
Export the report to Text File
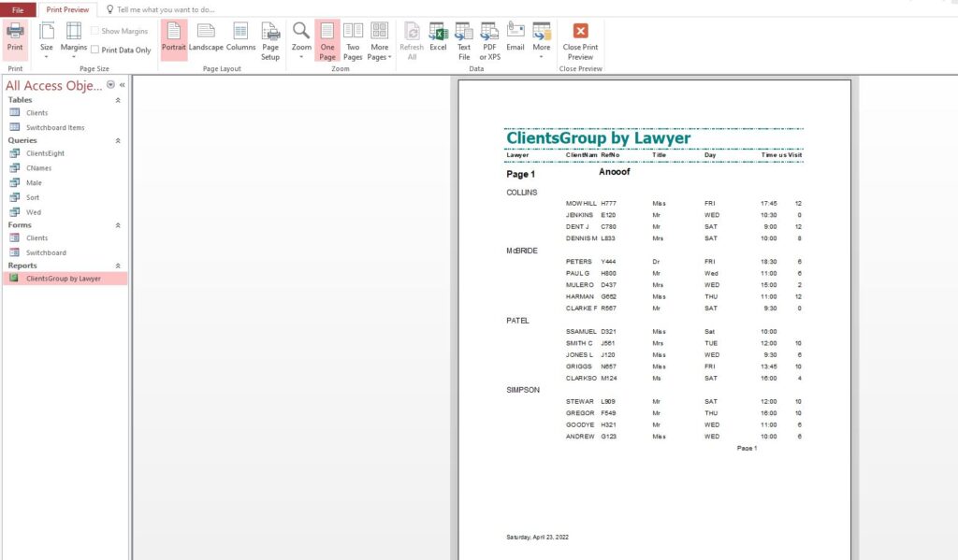[464, 40]
